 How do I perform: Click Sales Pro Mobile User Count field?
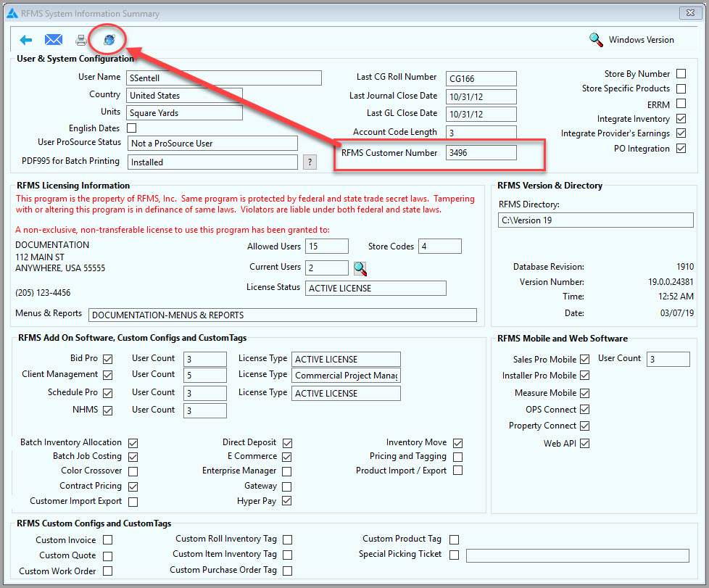[668, 359]
